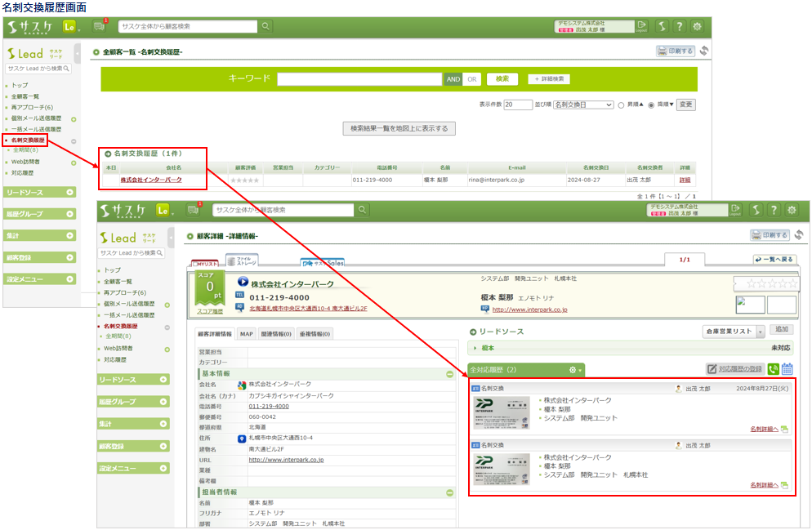Viewport: 812px width, 530px height.
Task: Open サスケSales tab in detail window
Action: (x=323, y=263)
